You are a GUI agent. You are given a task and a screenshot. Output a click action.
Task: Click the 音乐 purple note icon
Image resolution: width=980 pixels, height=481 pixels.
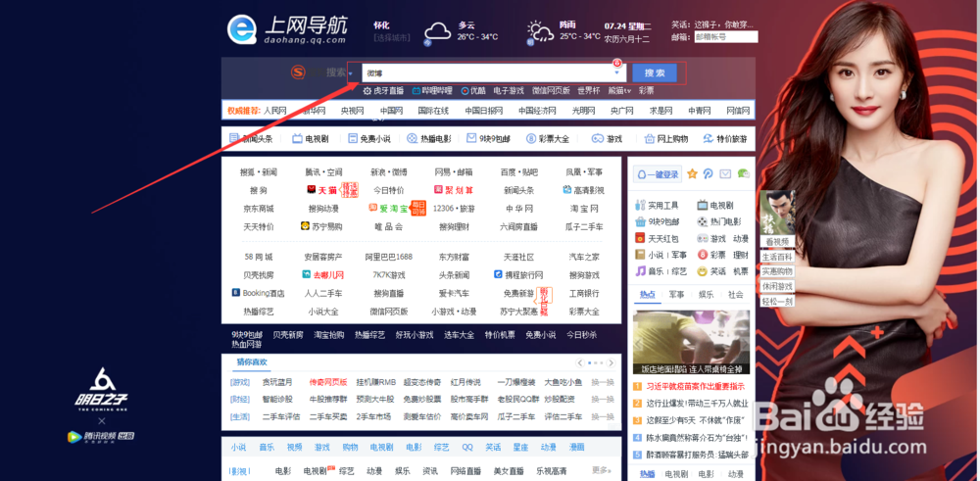pos(640,271)
